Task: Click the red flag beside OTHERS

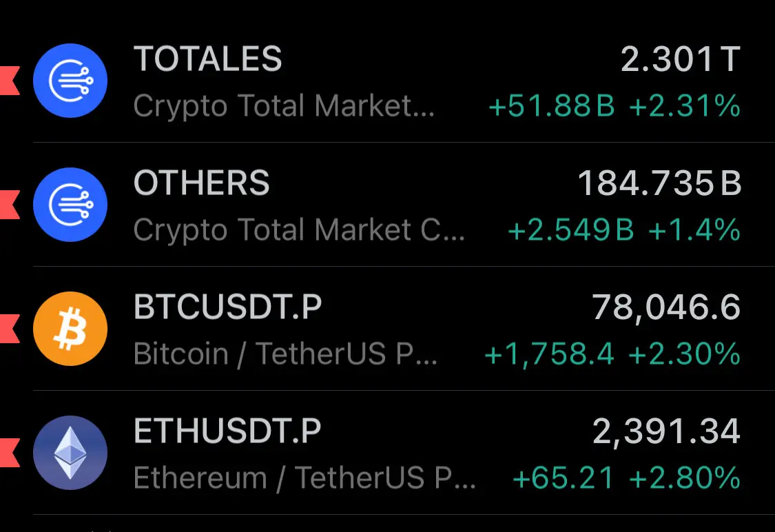Action: click(10, 205)
